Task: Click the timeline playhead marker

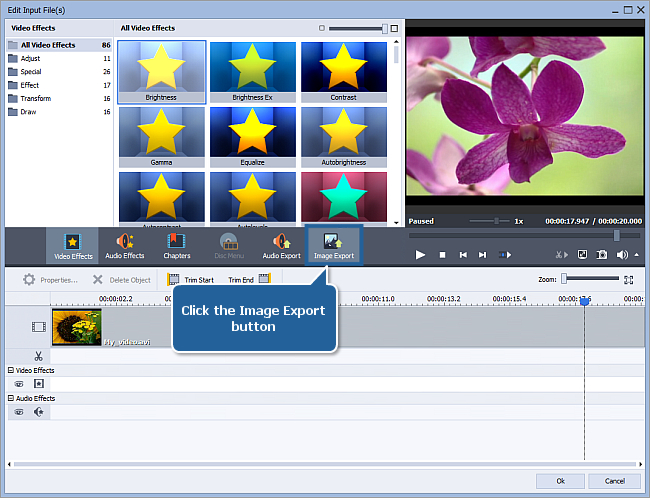Action: tap(585, 301)
